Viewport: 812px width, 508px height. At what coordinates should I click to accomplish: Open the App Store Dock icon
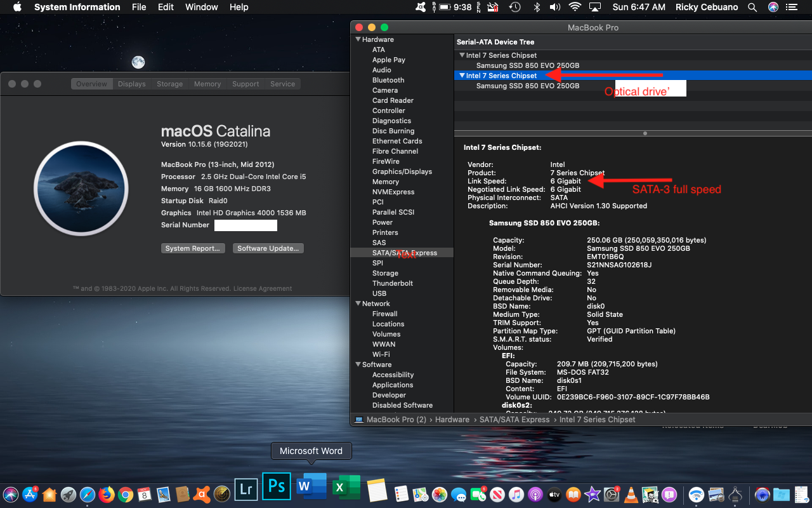point(30,495)
